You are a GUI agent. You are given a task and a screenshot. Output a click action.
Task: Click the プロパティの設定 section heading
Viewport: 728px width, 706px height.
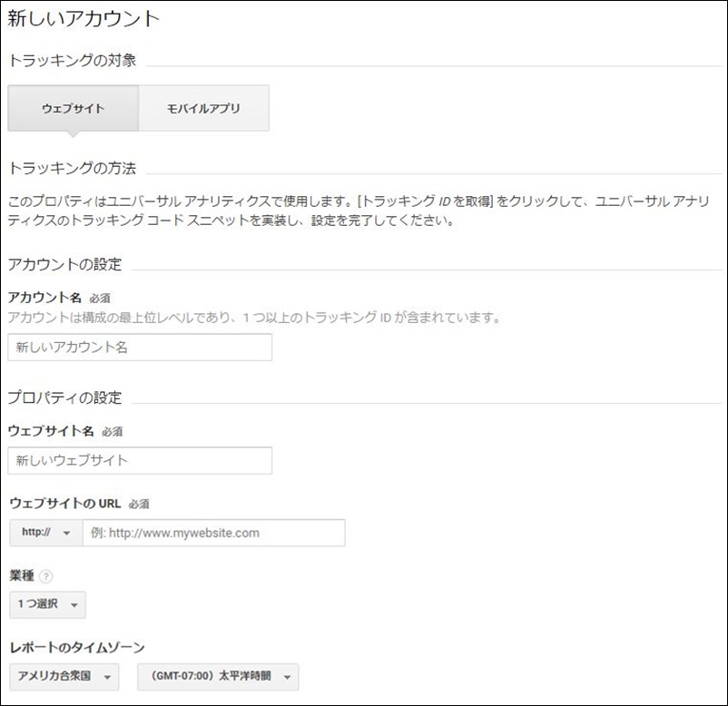pos(65,397)
